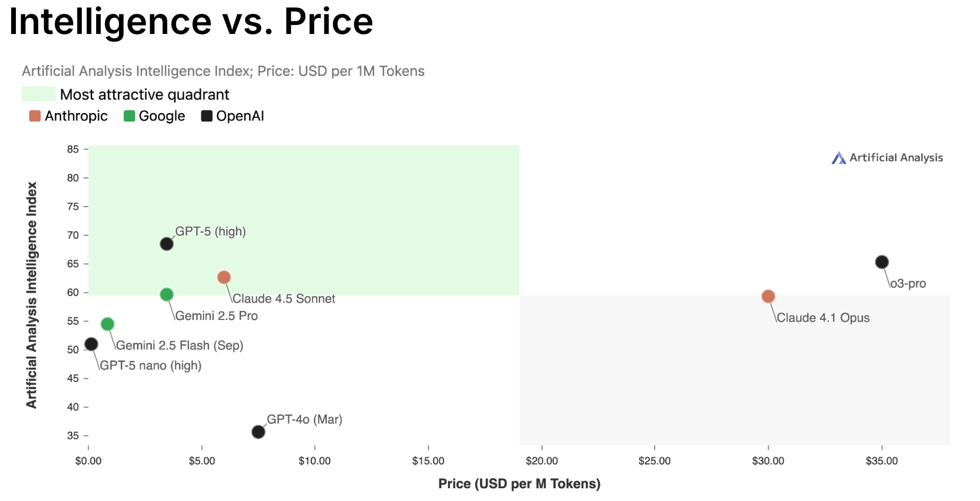980x501 pixels.
Task: Select the GPT-5 nano (high) dot
Action: 91,344
